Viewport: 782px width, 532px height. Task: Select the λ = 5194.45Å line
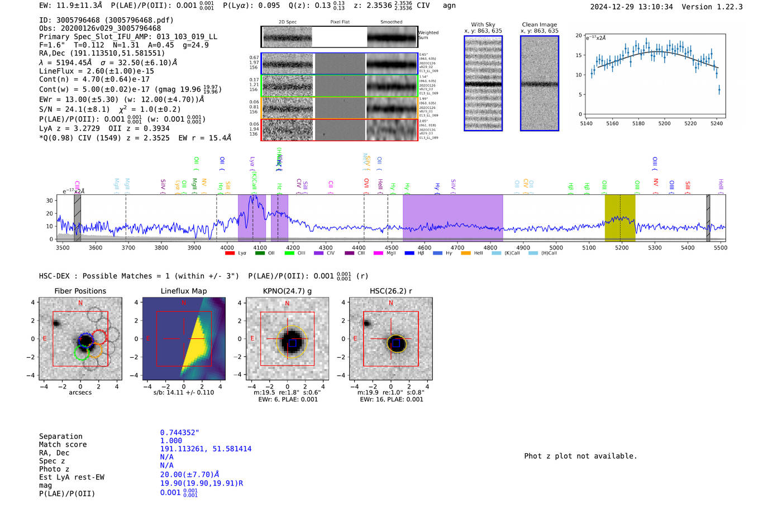(108, 63)
